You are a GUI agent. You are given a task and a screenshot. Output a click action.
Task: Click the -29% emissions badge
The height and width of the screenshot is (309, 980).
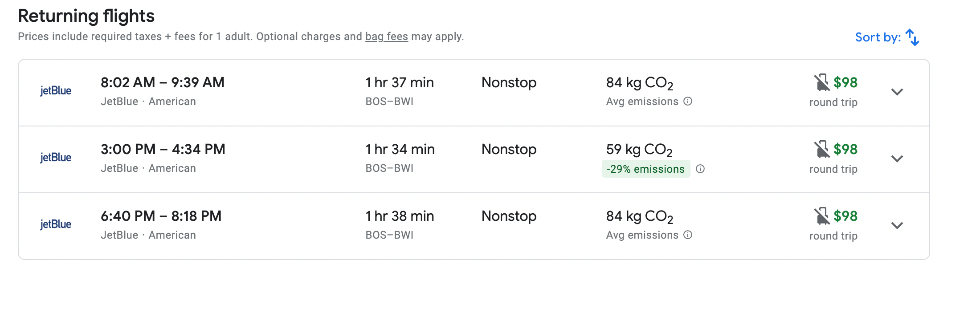point(645,169)
